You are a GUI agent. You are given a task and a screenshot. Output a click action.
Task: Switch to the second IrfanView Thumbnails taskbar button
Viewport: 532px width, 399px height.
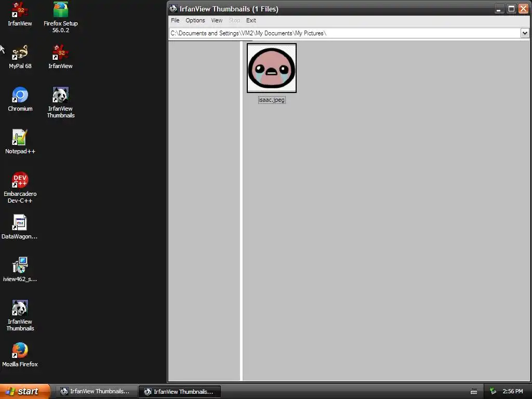[x=180, y=392]
